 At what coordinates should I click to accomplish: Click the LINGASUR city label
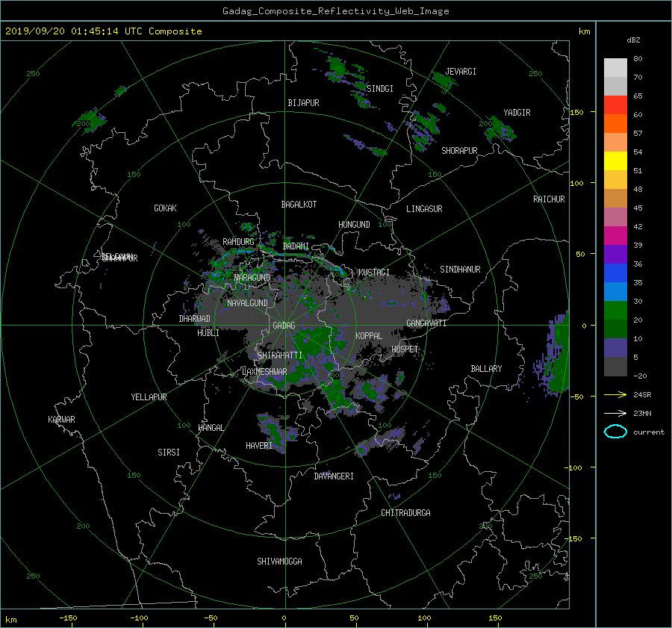pos(424,209)
